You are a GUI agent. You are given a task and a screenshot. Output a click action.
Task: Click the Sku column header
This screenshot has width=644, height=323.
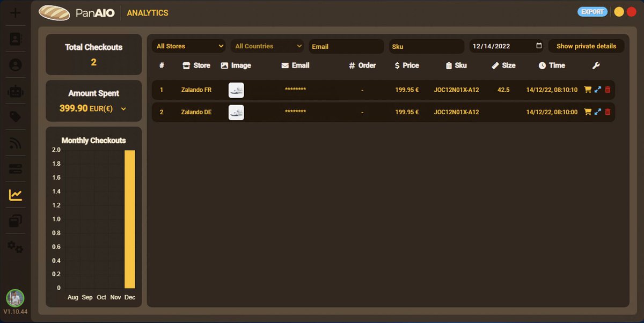pyautogui.click(x=456, y=65)
